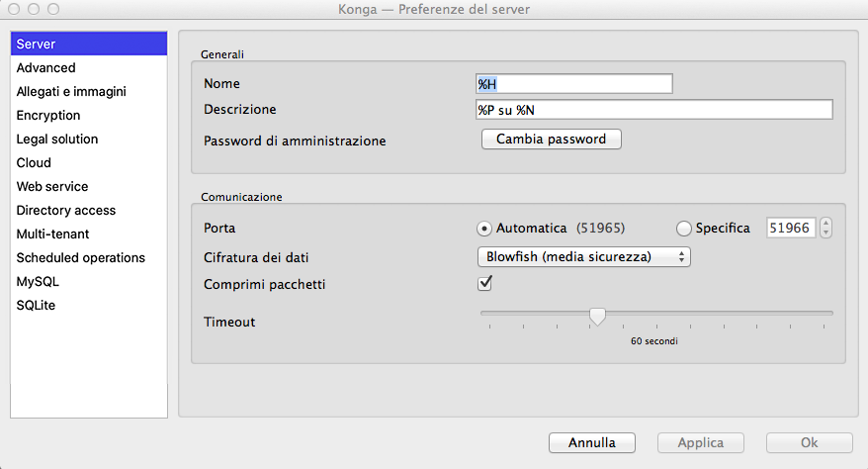Select Cloud in the sidebar list
868x469 pixels.
point(34,163)
